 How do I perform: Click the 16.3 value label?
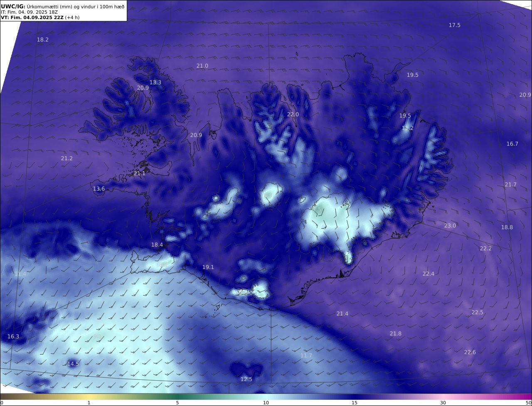click(13, 337)
